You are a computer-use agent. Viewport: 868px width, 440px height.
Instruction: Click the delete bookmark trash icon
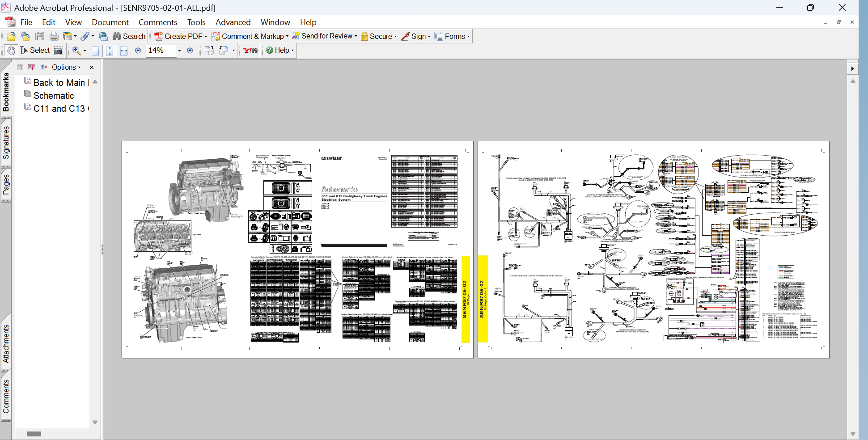pos(20,67)
